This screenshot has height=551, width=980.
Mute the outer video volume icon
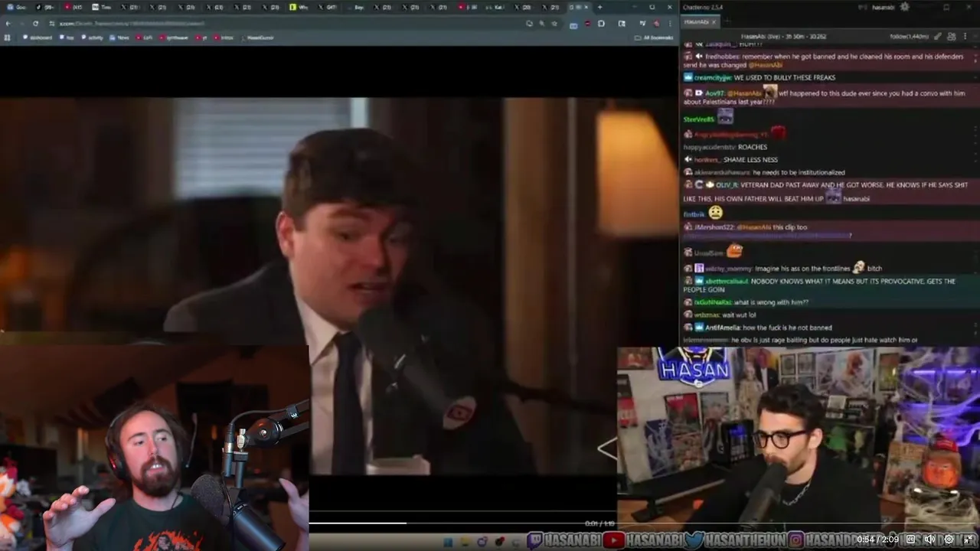tap(929, 540)
